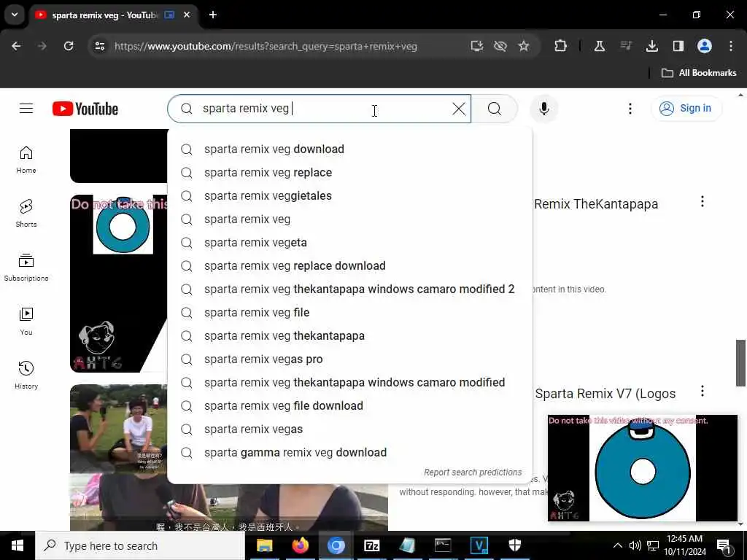Image resolution: width=747 pixels, height=560 pixels.
Task: Open the tab search dropdown arrow
Action: point(15,15)
